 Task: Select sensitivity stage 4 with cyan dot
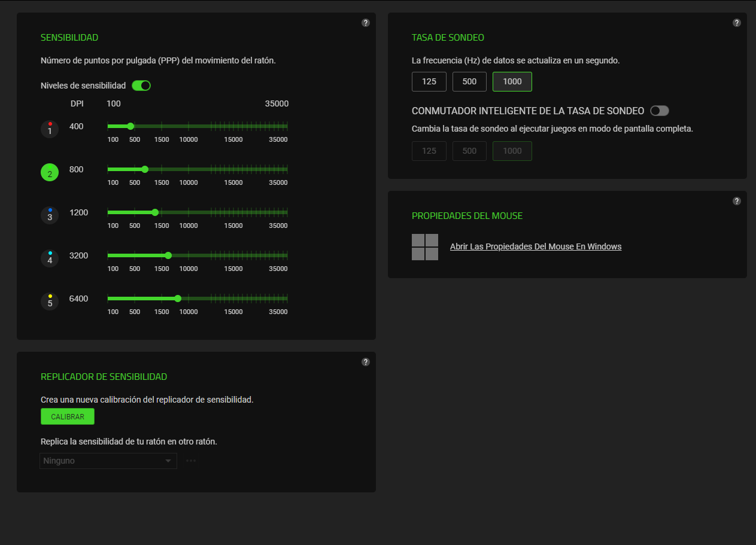[50, 258]
